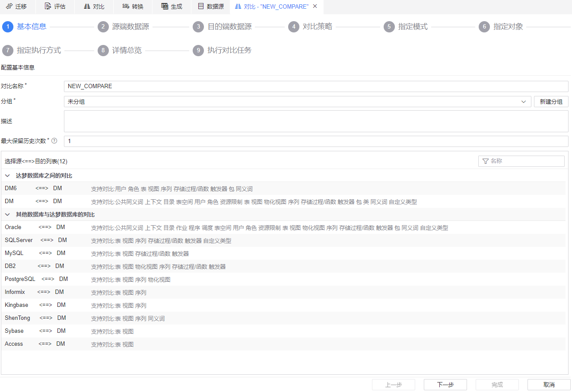Click step 2 circle 源端数据源

coord(103,27)
